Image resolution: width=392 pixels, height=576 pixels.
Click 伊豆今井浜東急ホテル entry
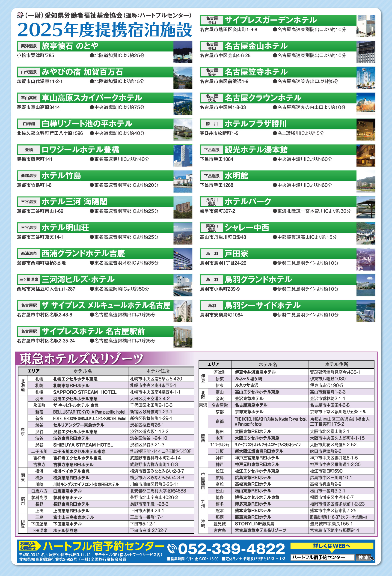[x=255, y=372]
